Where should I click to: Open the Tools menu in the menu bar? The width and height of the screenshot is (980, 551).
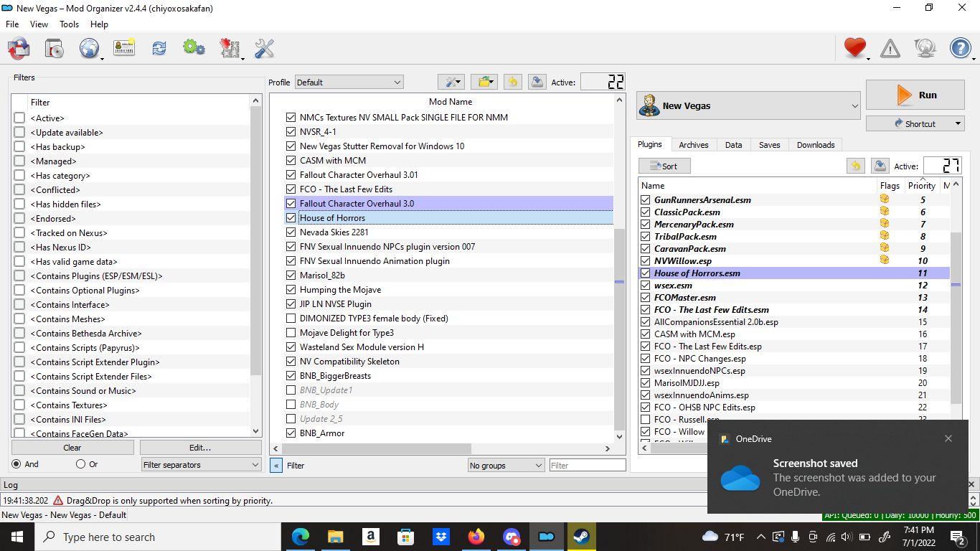69,24
